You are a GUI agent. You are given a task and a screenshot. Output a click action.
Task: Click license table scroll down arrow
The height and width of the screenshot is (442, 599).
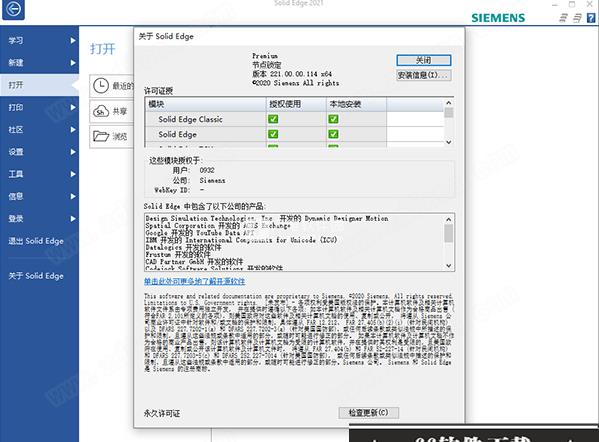449,142
